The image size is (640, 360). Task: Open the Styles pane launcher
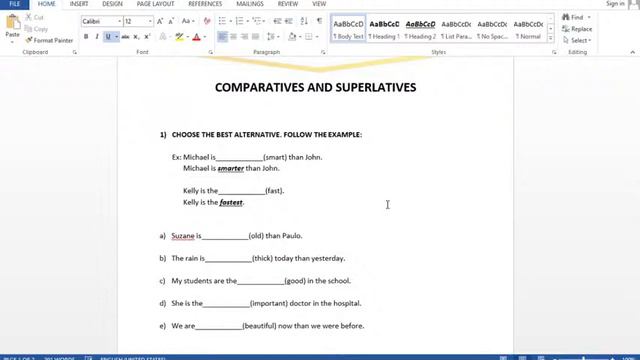pyautogui.click(x=554, y=52)
